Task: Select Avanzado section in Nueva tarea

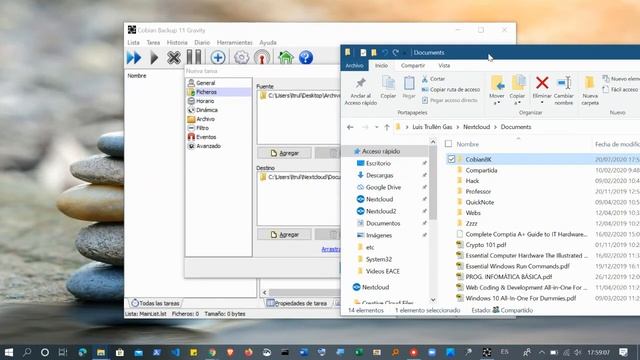Action: tap(208, 146)
